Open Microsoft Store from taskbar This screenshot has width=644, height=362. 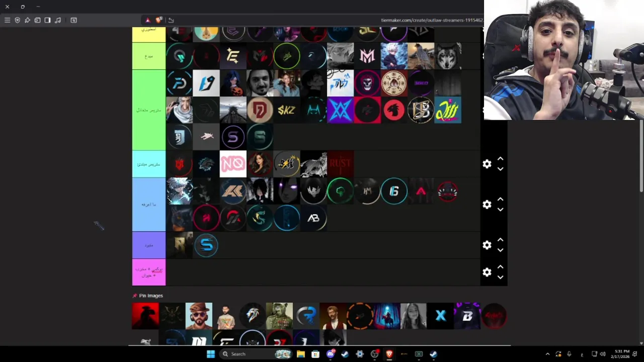click(315, 354)
